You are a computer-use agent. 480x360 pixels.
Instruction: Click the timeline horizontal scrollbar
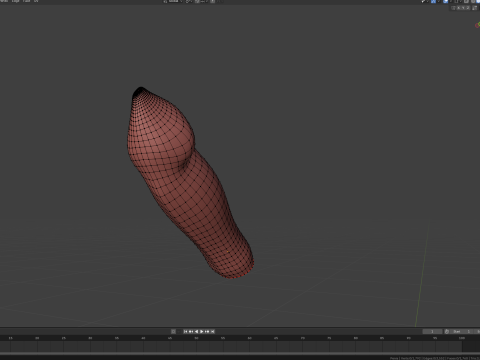click(x=240, y=353)
